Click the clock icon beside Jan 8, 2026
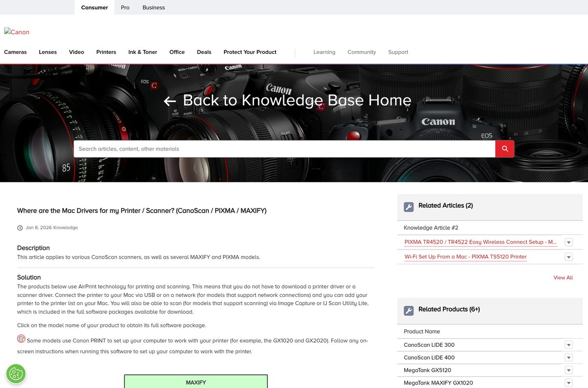The height and width of the screenshot is (388, 588). coord(20,228)
